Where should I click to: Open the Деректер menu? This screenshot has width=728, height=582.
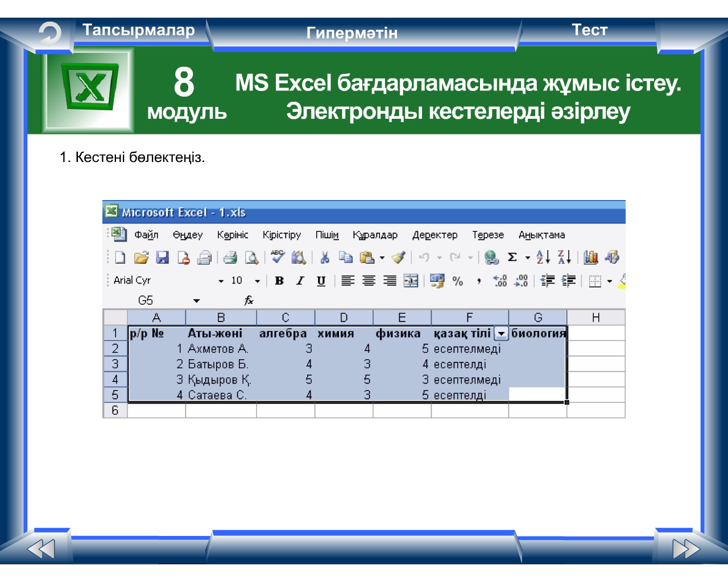435,235
